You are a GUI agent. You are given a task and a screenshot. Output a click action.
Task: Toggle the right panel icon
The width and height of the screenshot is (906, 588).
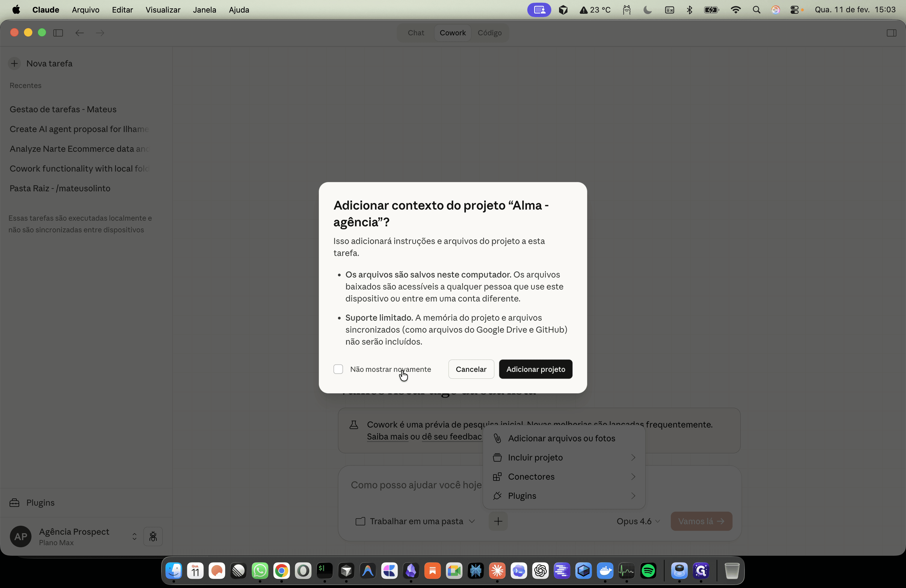[x=891, y=33]
